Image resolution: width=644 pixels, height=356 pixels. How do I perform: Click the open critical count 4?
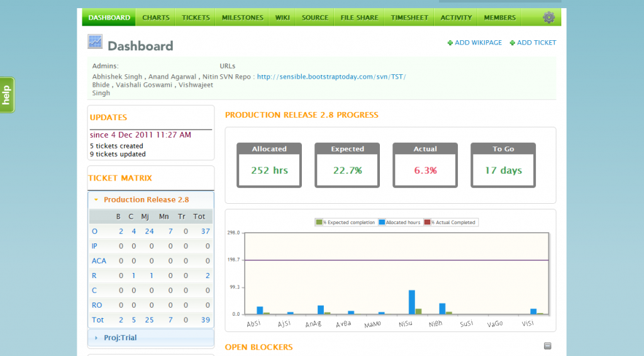point(133,231)
